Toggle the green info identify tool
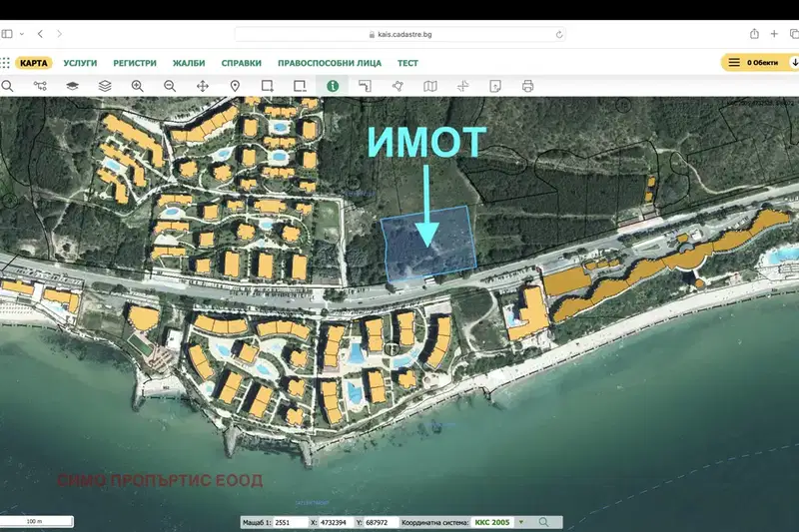This screenshot has height=532, width=799. pos(333,86)
